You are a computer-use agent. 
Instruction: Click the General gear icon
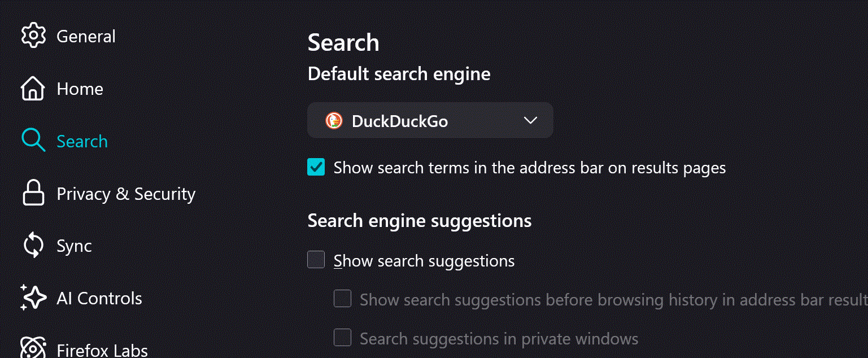(x=33, y=36)
